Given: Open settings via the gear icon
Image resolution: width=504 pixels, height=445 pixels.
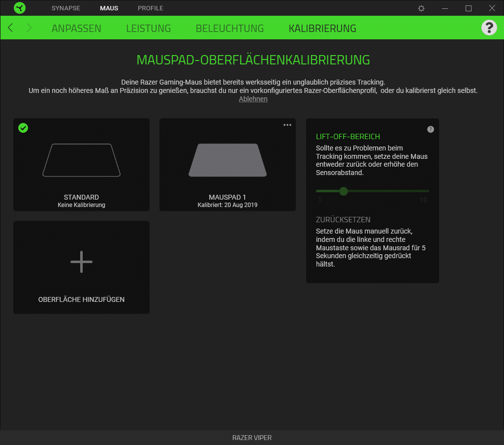Looking at the screenshot, I should 421,8.
